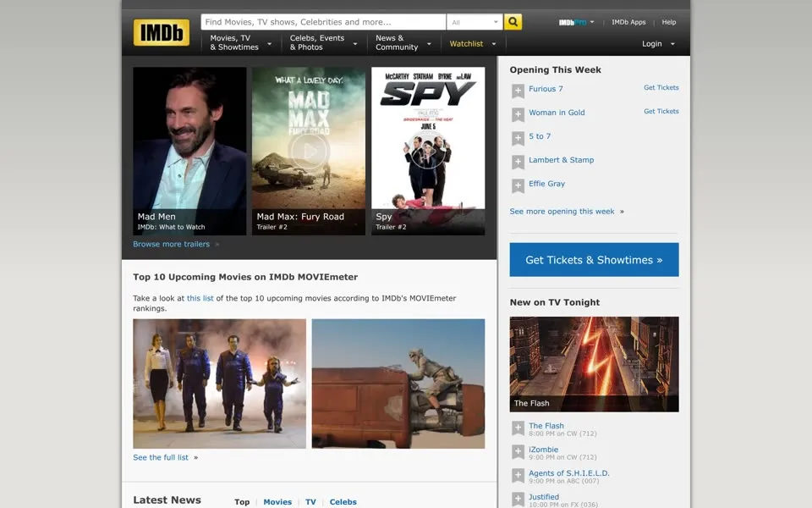Click the yellow search magnifier button
The image size is (812, 508).
click(513, 22)
